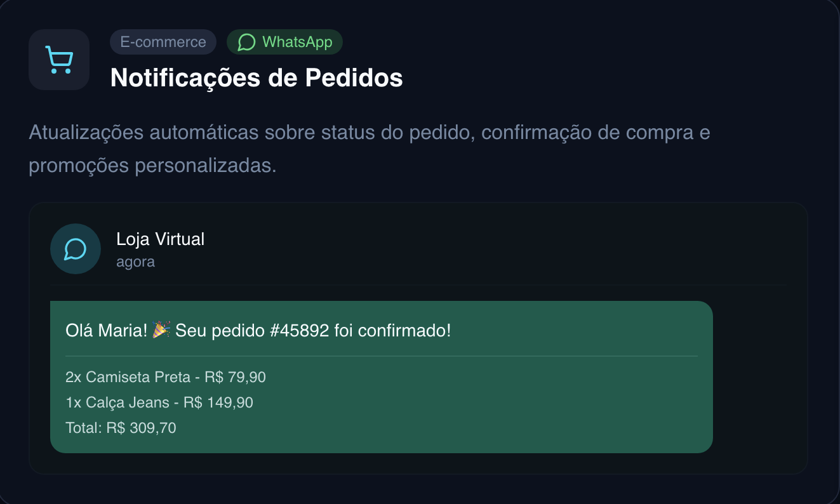Select the "2x Camiseta Preta" item name
Image resolution: width=840 pixels, height=504 pixels.
coord(128,377)
